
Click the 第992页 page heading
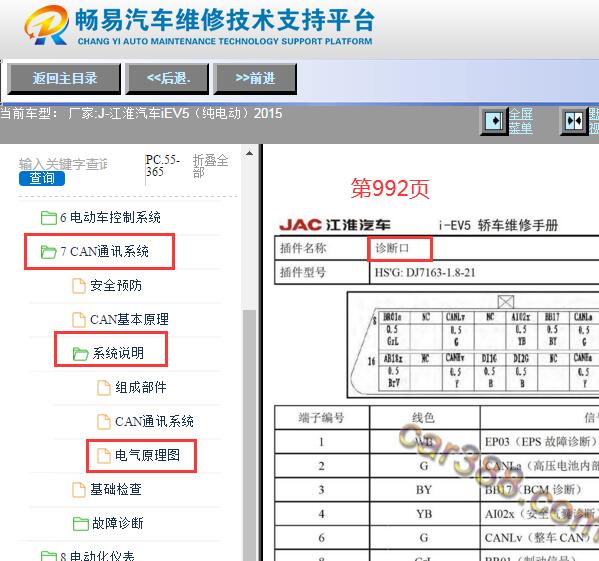click(x=390, y=189)
